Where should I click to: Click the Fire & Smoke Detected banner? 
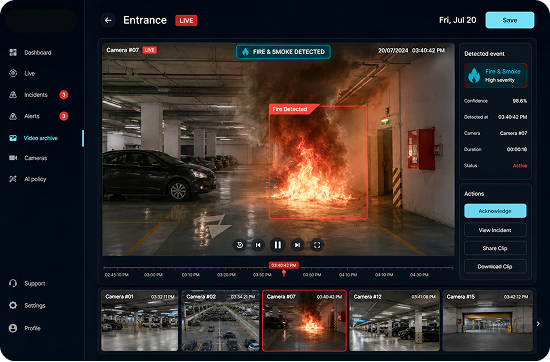coord(283,52)
